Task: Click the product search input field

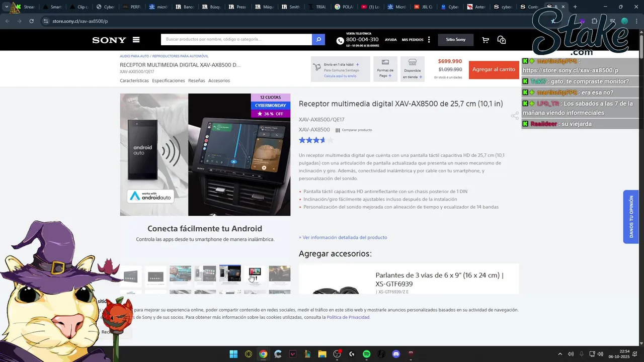Action: click(x=236, y=39)
